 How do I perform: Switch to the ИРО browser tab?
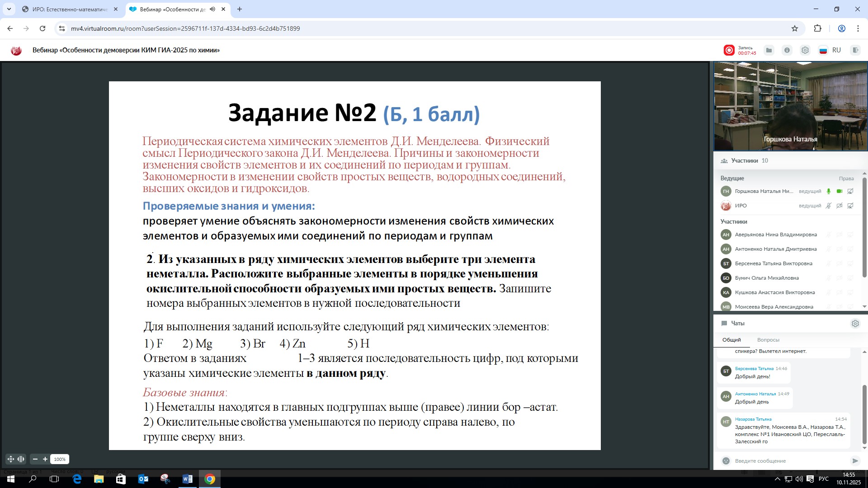click(70, 9)
